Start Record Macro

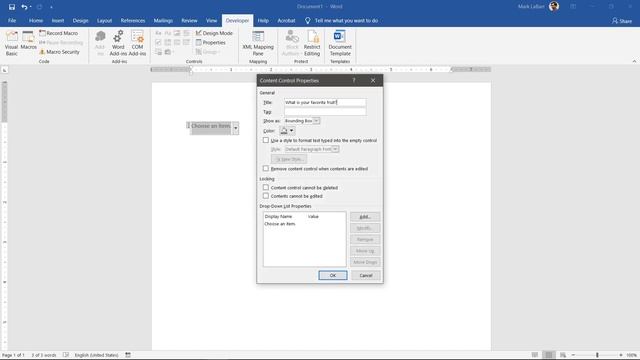[58, 33]
